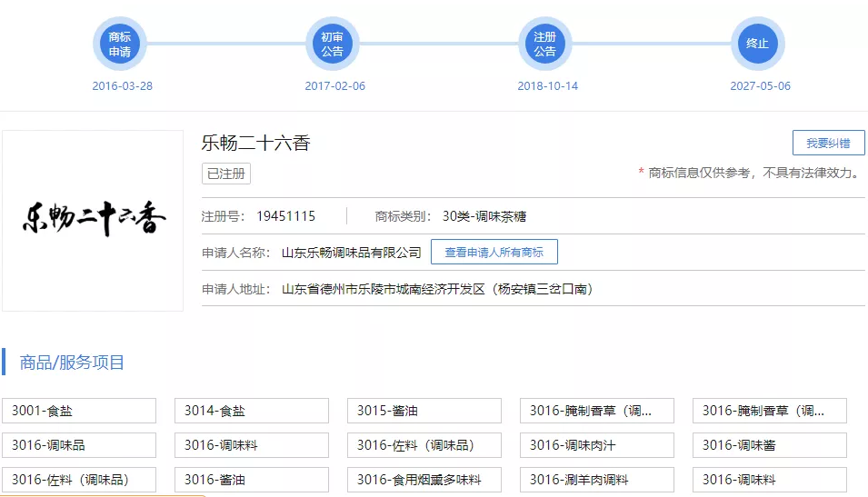Select the 3014-食盐 item
This screenshot has width=868, height=497.
point(252,411)
